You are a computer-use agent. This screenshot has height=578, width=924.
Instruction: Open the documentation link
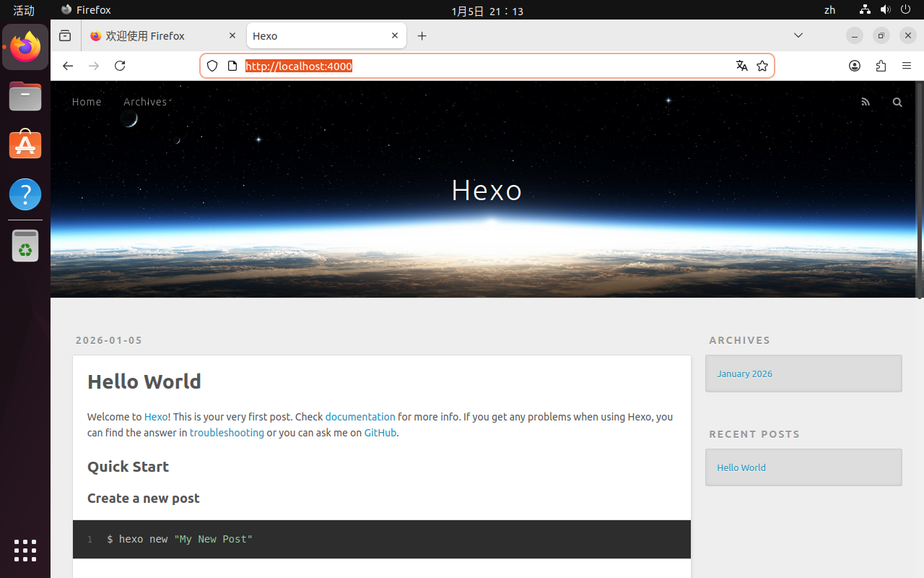360,417
